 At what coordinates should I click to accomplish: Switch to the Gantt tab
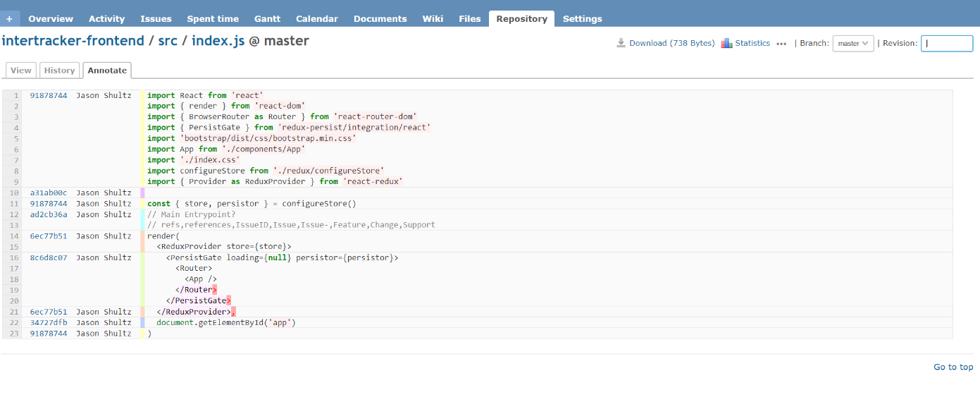pos(267,19)
